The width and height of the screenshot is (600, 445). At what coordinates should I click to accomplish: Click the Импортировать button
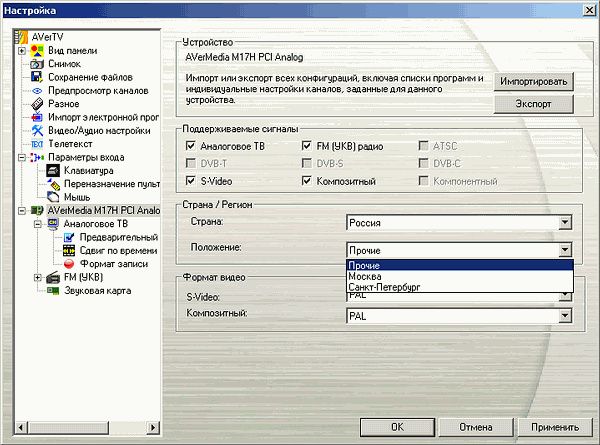(x=535, y=81)
